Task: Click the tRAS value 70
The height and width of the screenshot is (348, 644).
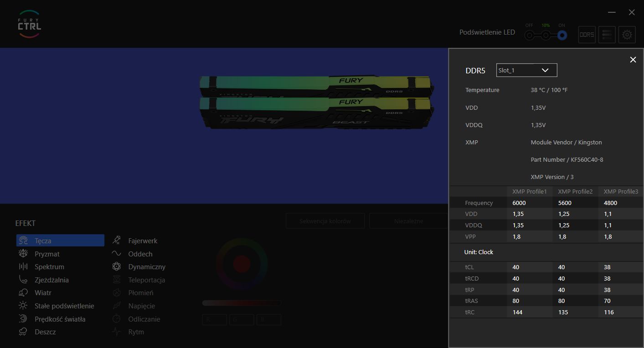Action: (x=607, y=301)
